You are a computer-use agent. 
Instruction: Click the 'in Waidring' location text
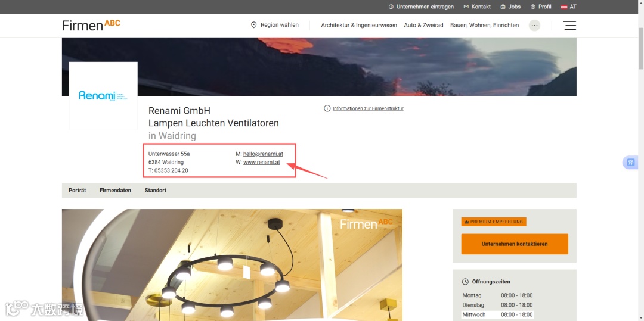[x=172, y=136]
